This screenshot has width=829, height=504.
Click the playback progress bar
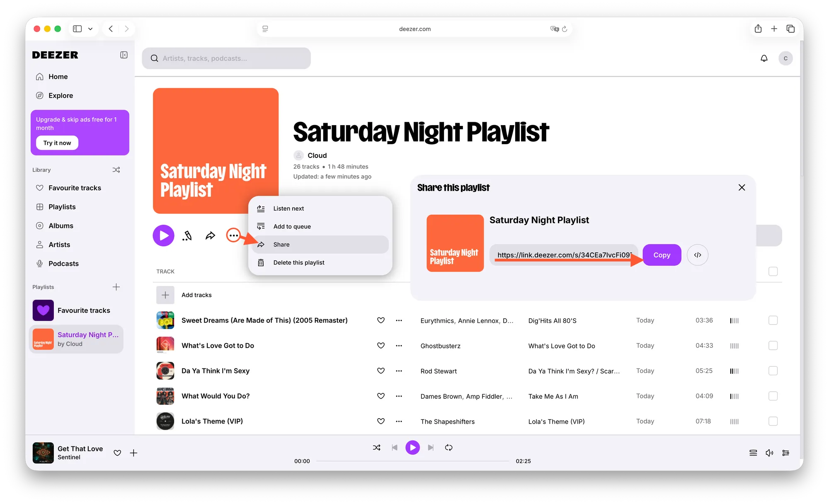tap(412, 461)
